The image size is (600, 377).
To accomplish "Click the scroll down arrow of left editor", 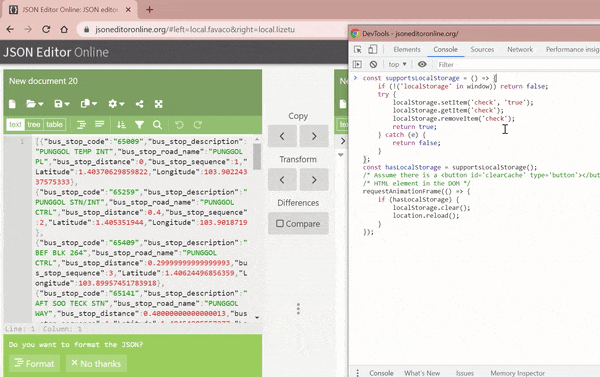I will coord(257,317).
